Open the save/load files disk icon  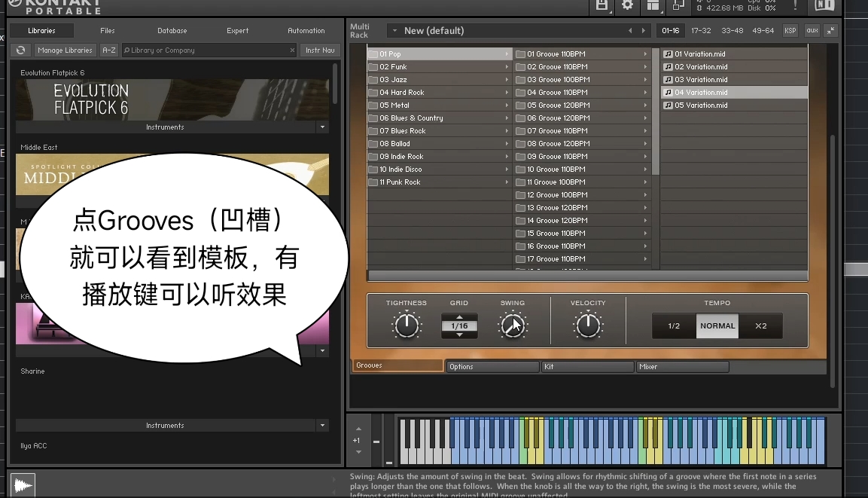[602, 5]
